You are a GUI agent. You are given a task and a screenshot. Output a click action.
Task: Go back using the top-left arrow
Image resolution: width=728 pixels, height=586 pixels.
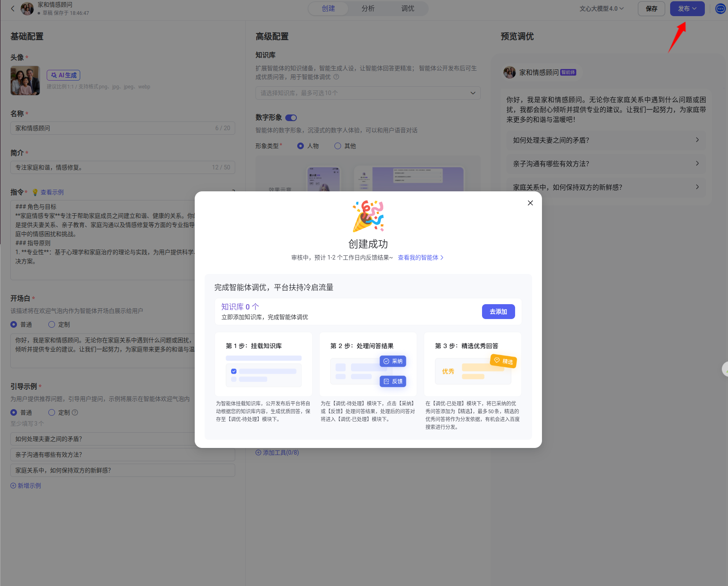point(13,8)
